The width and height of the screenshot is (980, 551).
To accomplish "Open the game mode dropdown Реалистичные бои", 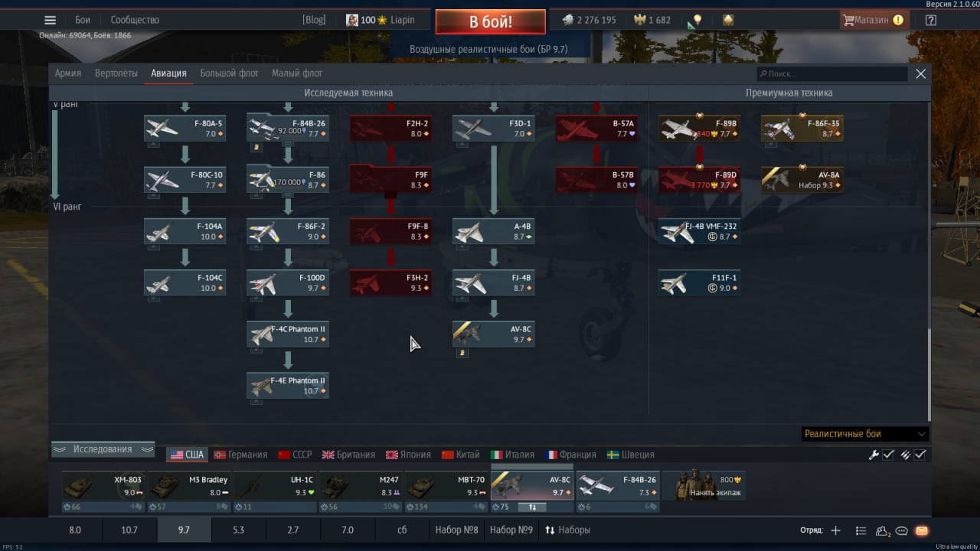I will 865,434.
